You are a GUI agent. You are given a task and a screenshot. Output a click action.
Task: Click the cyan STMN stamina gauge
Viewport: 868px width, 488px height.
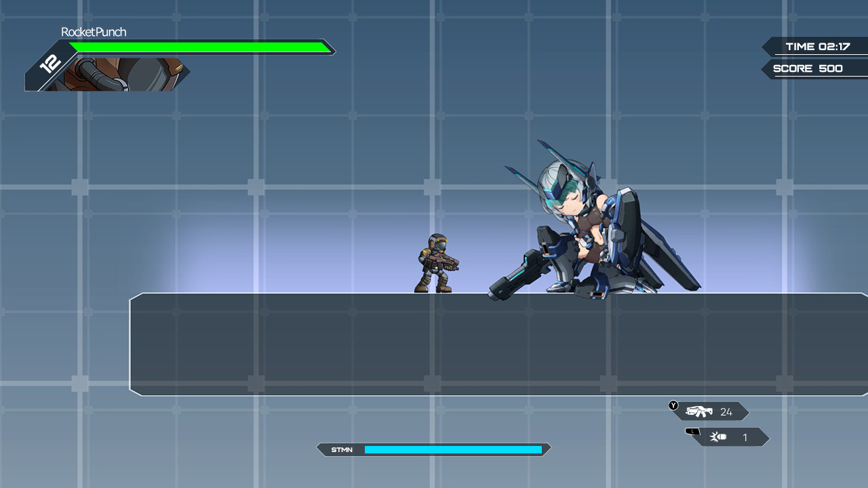(454, 449)
